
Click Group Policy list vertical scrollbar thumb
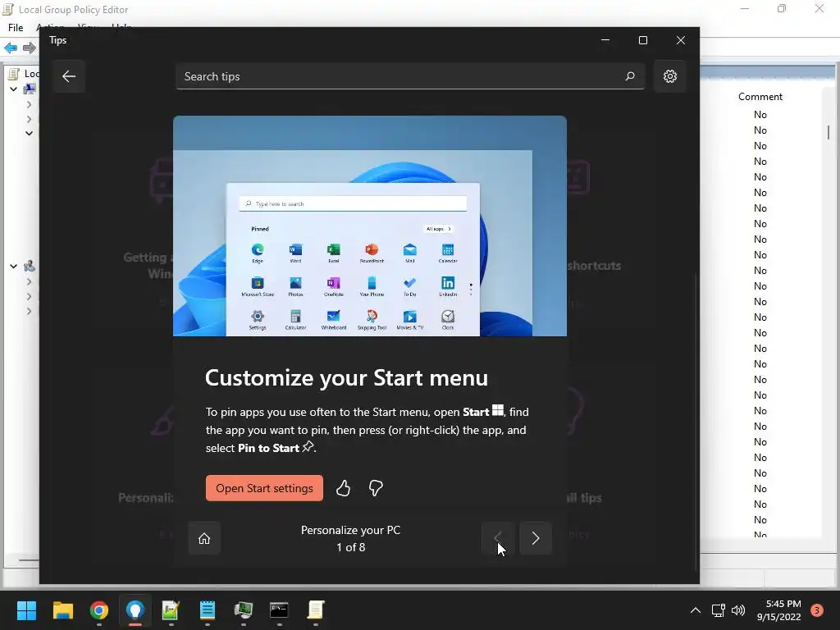pyautogui.click(x=829, y=132)
